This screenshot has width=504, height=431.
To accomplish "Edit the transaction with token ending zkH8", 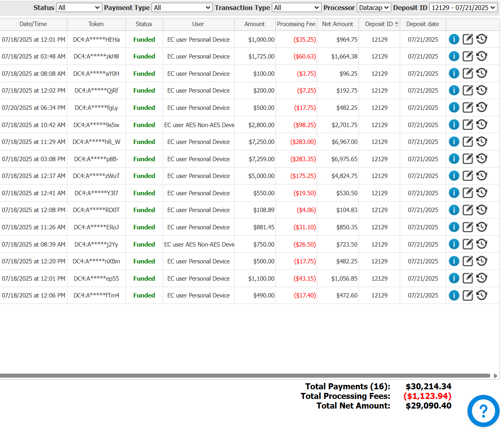I will pyautogui.click(x=468, y=56).
